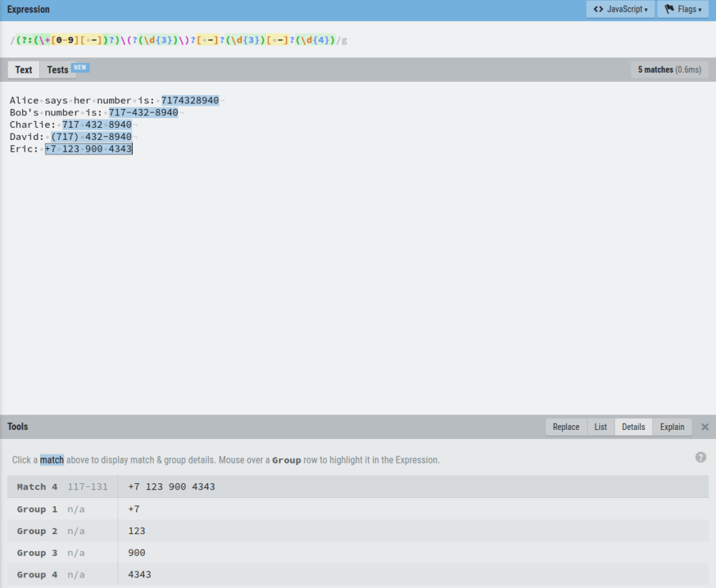Select the Text tab

coord(24,70)
